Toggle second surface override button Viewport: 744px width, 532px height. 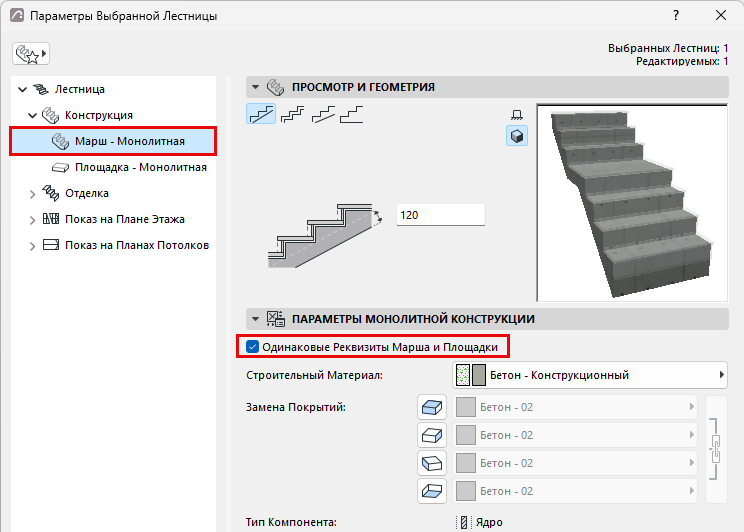[432, 435]
